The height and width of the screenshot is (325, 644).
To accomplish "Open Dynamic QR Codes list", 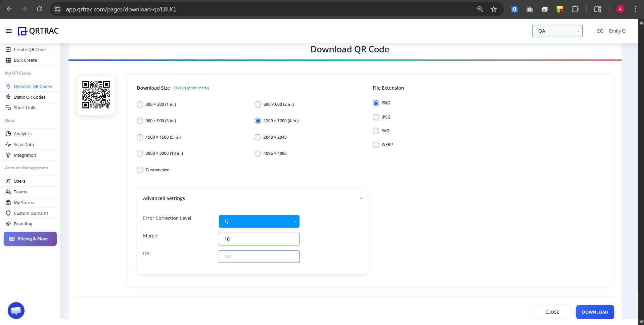I will click(33, 86).
